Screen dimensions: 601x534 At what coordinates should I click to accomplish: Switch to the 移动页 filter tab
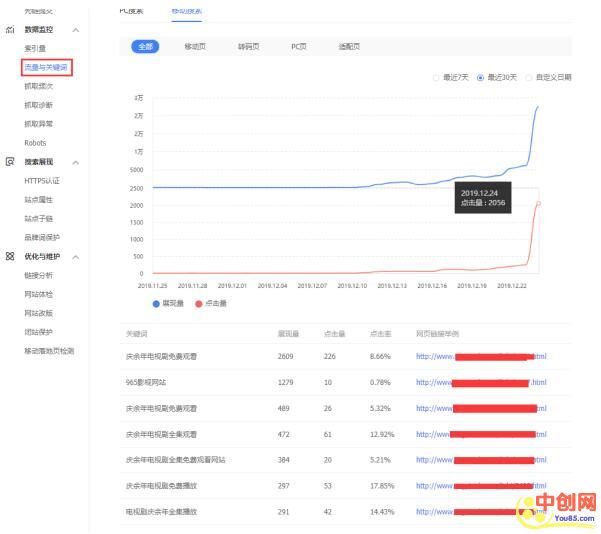[x=197, y=47]
